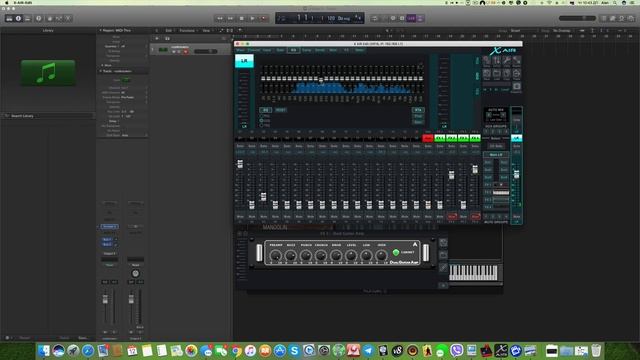Viewport: 640px width, 360px height.
Task: Mute the track in the track header
Action: (174, 51)
